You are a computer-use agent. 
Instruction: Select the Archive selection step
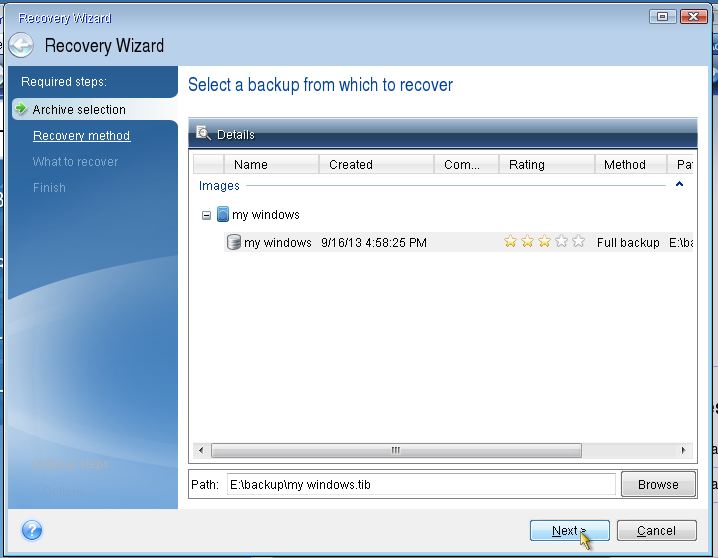(79, 109)
